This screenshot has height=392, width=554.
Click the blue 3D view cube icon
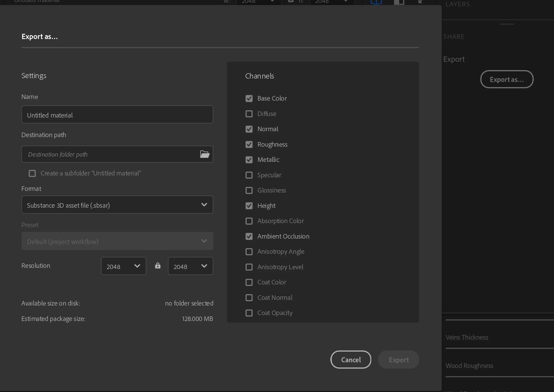[x=376, y=2]
